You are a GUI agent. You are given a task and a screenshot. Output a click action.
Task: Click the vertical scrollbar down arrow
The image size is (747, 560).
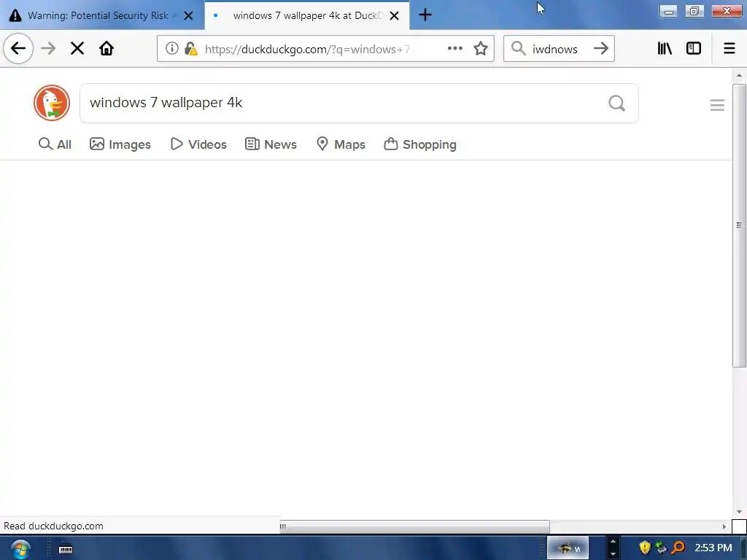tap(739, 512)
